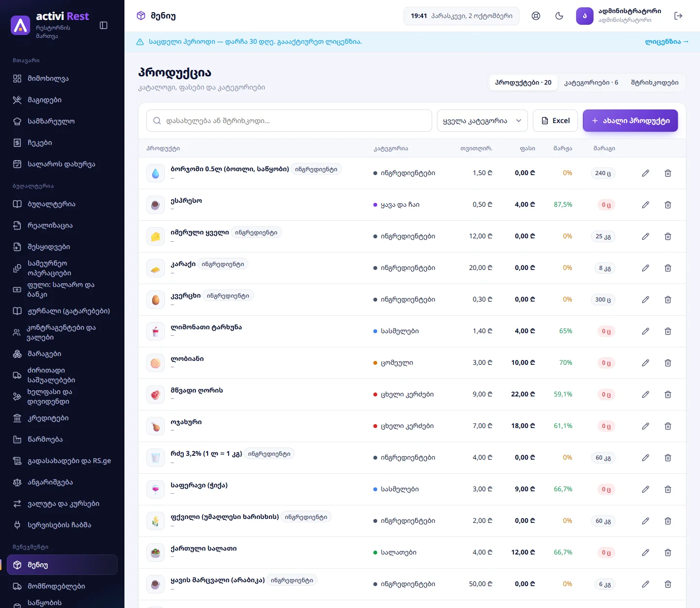Open მაგიდები in the sidebar
Viewport: 700px width, 608px height.
pyautogui.click(x=62, y=100)
